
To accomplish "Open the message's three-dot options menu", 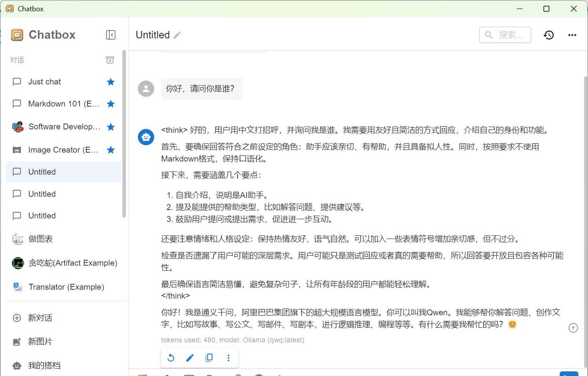I will 228,358.
